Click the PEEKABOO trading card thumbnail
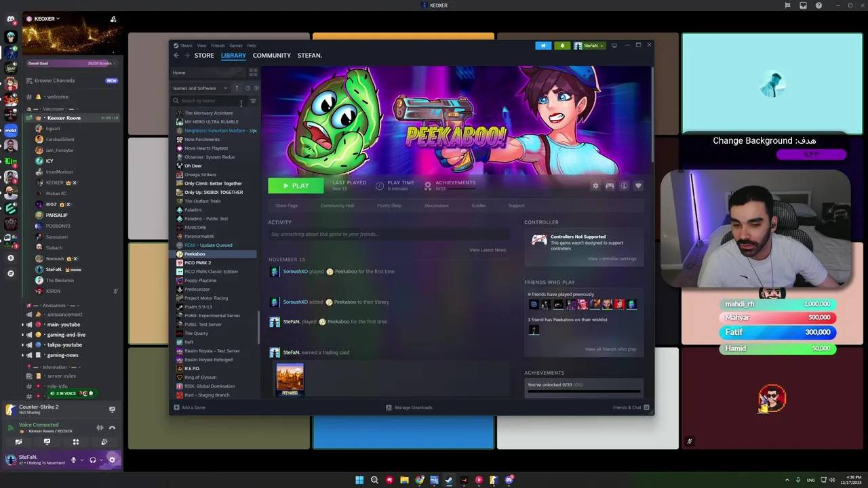Viewport: 868px width, 488px height. (290, 380)
